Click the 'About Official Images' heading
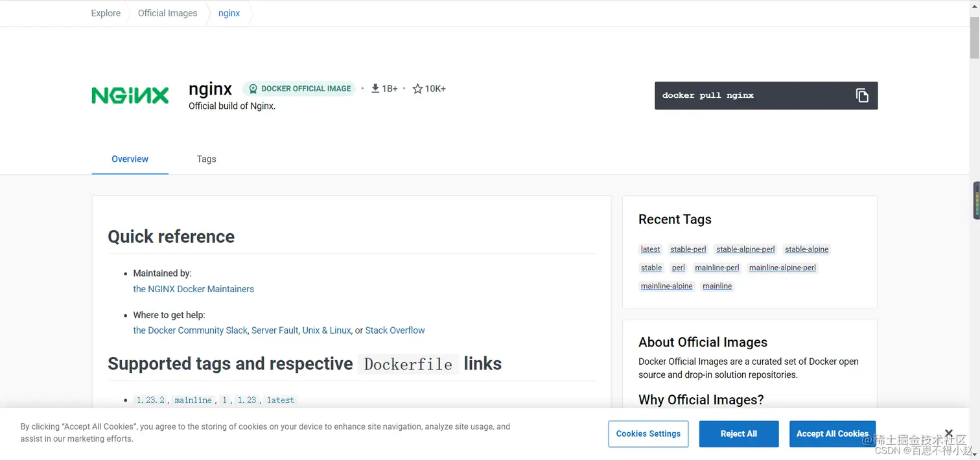The height and width of the screenshot is (460, 980). [703, 342]
